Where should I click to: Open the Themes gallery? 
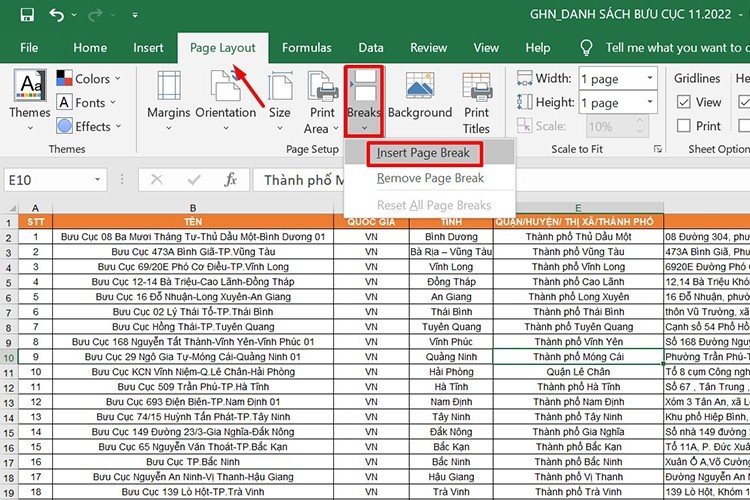[30, 100]
